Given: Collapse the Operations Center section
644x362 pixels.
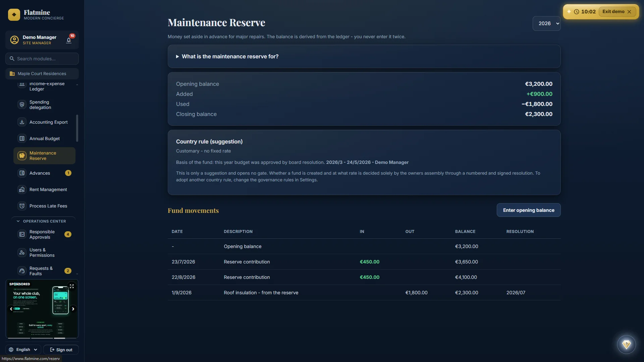Looking at the screenshot, I should [x=44, y=221].
